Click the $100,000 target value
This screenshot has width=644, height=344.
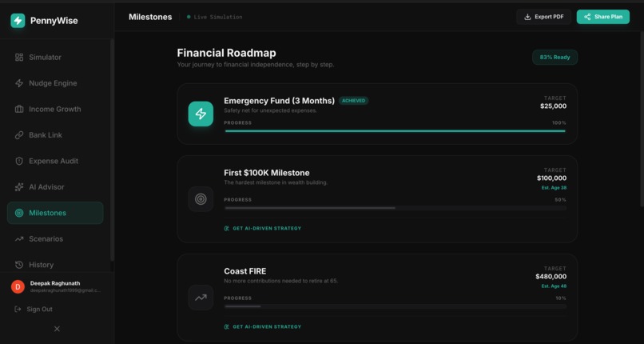point(551,178)
